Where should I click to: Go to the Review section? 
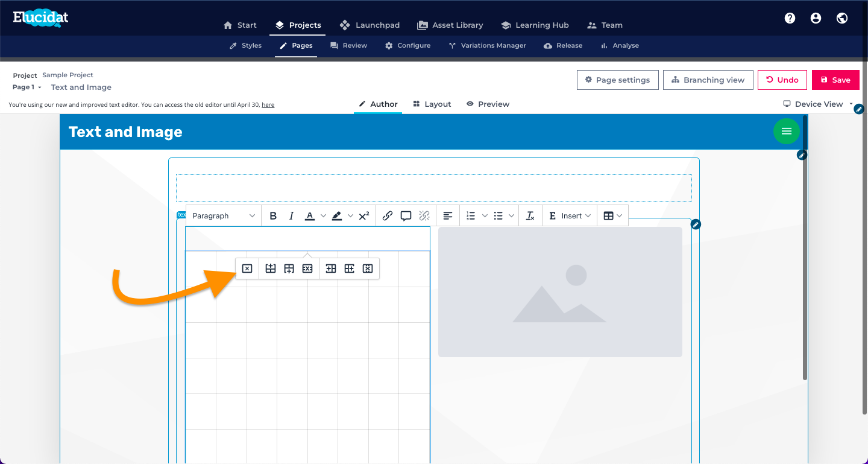point(349,46)
